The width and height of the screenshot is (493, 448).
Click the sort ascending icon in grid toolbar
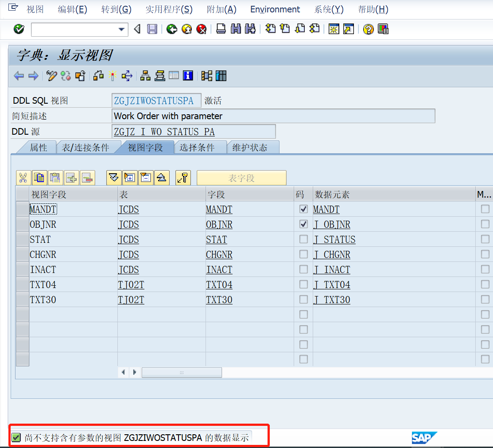(x=161, y=177)
